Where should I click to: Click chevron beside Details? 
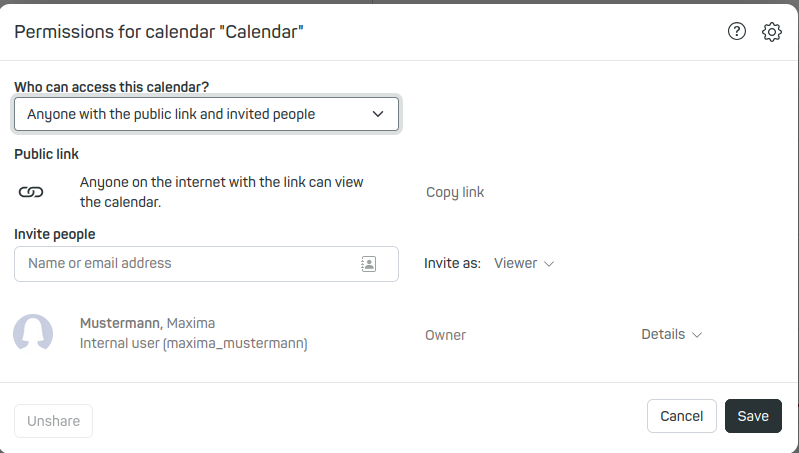click(x=697, y=335)
